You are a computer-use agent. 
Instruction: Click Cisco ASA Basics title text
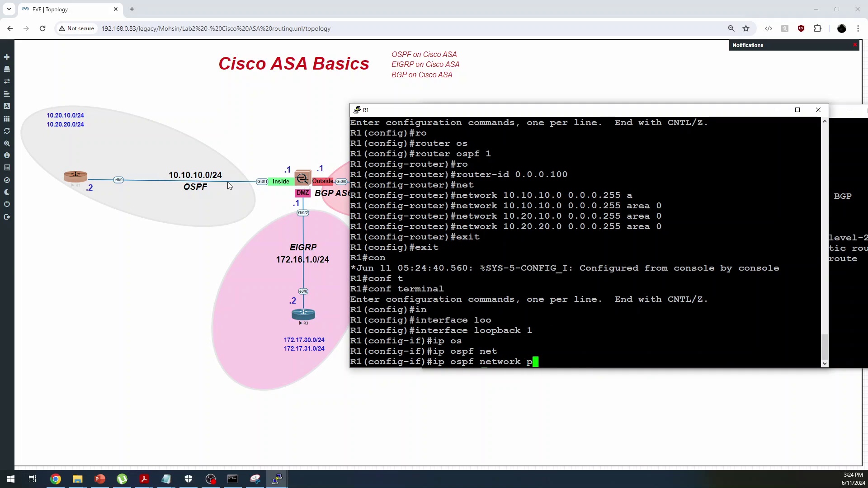(x=294, y=64)
